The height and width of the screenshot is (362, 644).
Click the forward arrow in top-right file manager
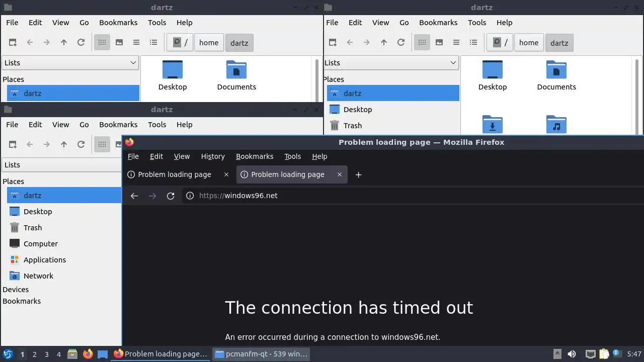[x=367, y=43]
